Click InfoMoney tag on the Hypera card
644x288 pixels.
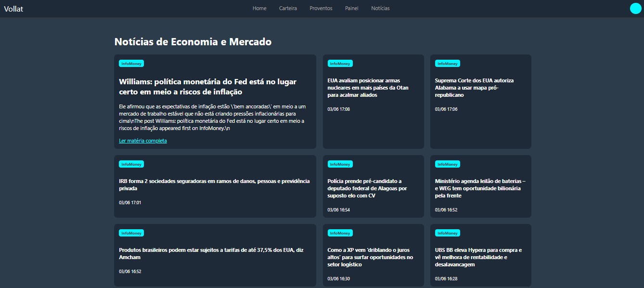[447, 233]
